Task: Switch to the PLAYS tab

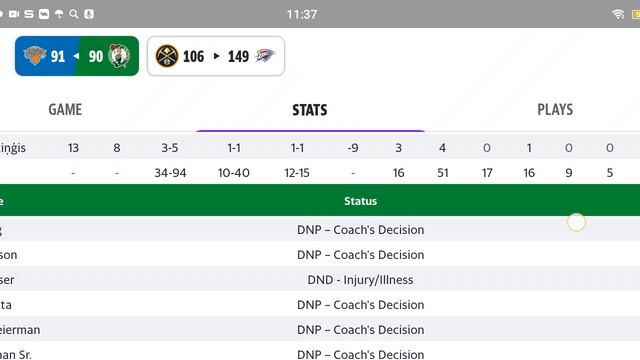Action: pyautogui.click(x=555, y=109)
